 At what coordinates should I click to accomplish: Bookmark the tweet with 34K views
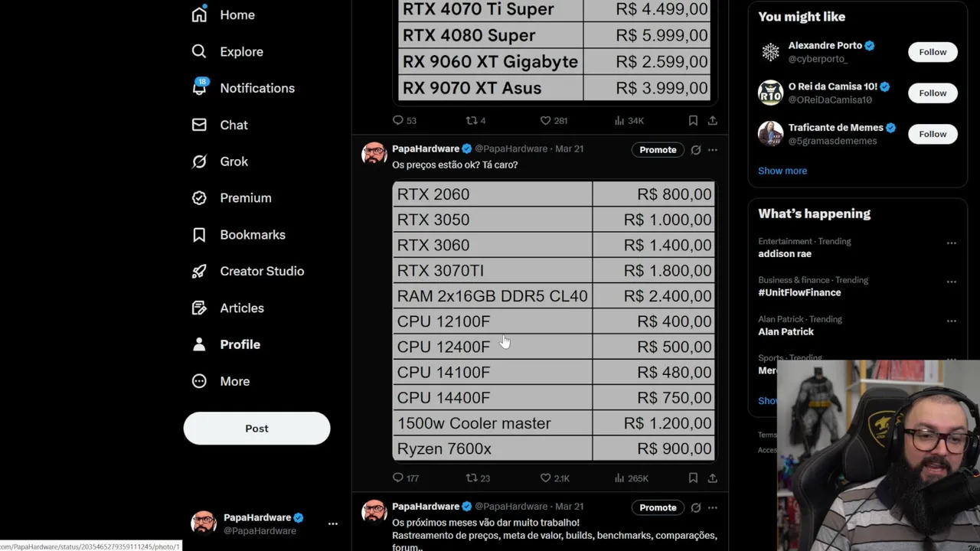click(x=693, y=120)
